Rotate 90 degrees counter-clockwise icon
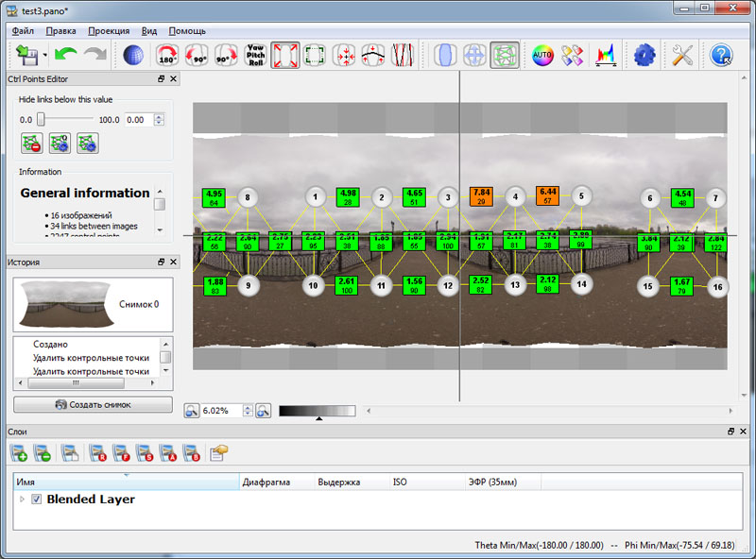Screen dimensions: 756x559 (197, 55)
